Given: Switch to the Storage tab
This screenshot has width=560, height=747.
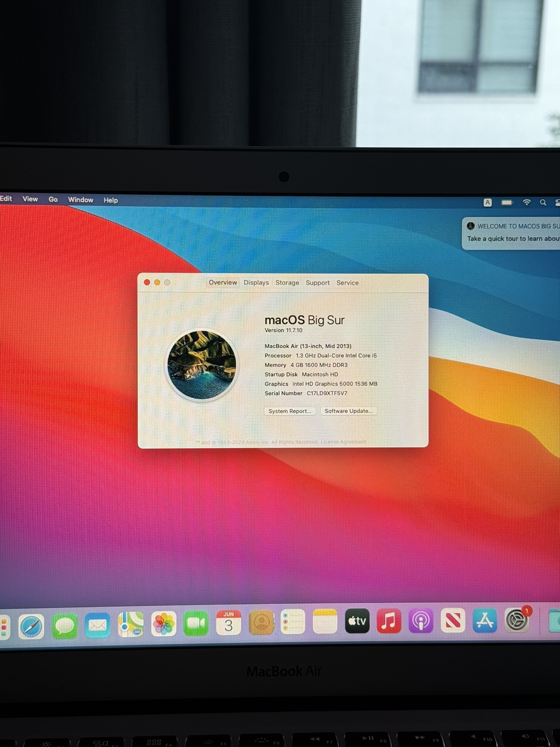Looking at the screenshot, I should click(x=287, y=283).
